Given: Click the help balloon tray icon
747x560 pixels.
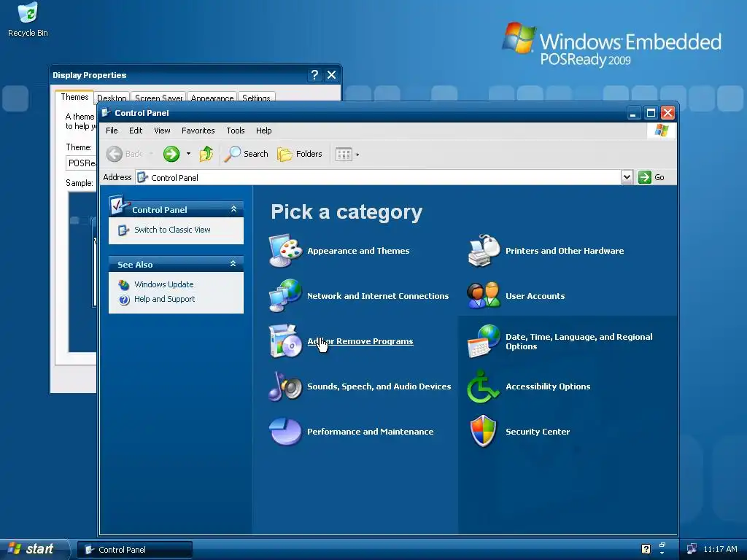Looking at the screenshot, I should (x=646, y=549).
